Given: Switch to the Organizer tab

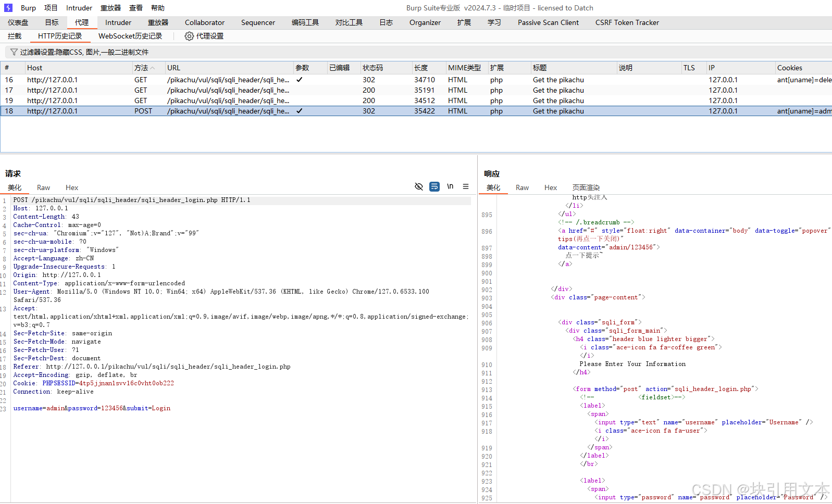Looking at the screenshot, I should point(425,22).
